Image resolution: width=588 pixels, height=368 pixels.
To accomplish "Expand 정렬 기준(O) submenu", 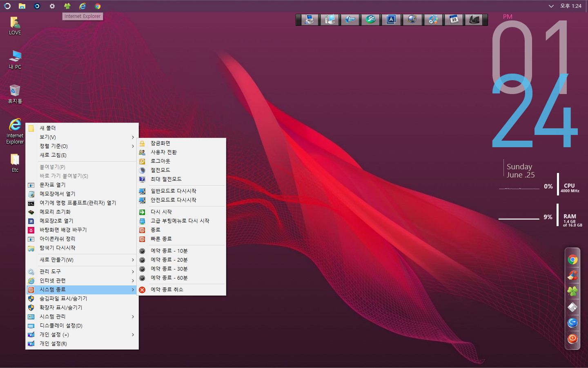I will pos(82,146).
